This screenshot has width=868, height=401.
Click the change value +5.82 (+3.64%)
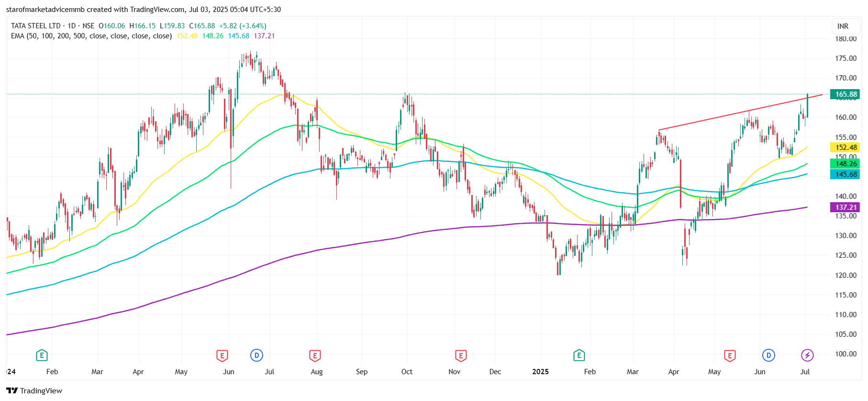243,26
